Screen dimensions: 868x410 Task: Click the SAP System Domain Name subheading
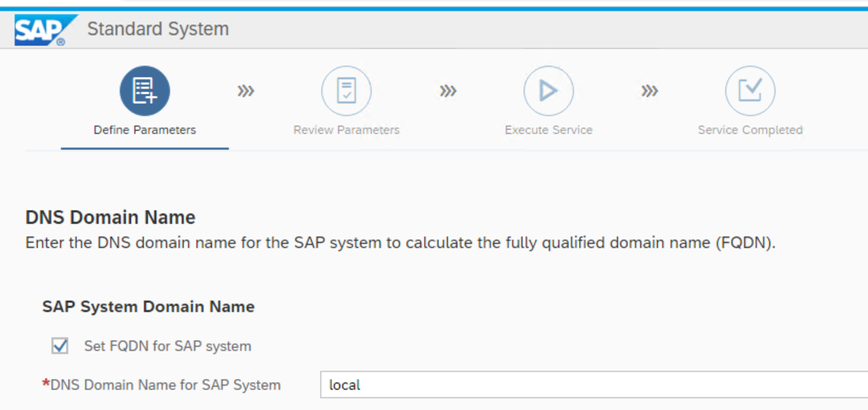coord(148,307)
